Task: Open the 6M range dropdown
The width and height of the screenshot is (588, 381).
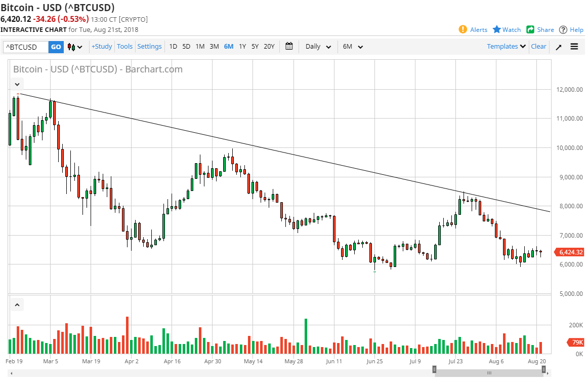Action: tap(352, 46)
